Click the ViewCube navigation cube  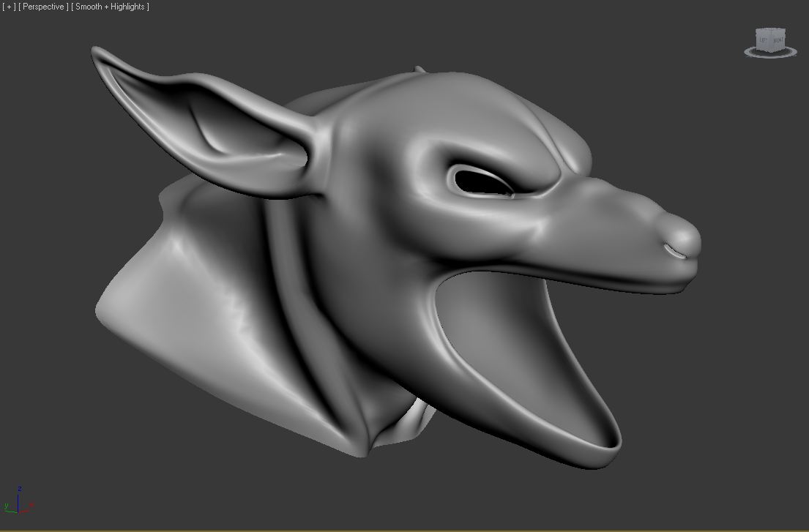[770, 40]
